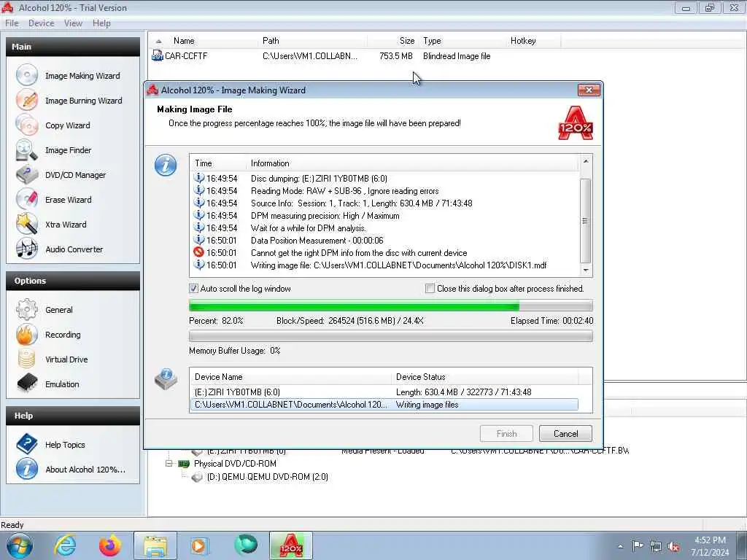Click the green image progress bar
The image size is (747, 560).
coord(391,306)
